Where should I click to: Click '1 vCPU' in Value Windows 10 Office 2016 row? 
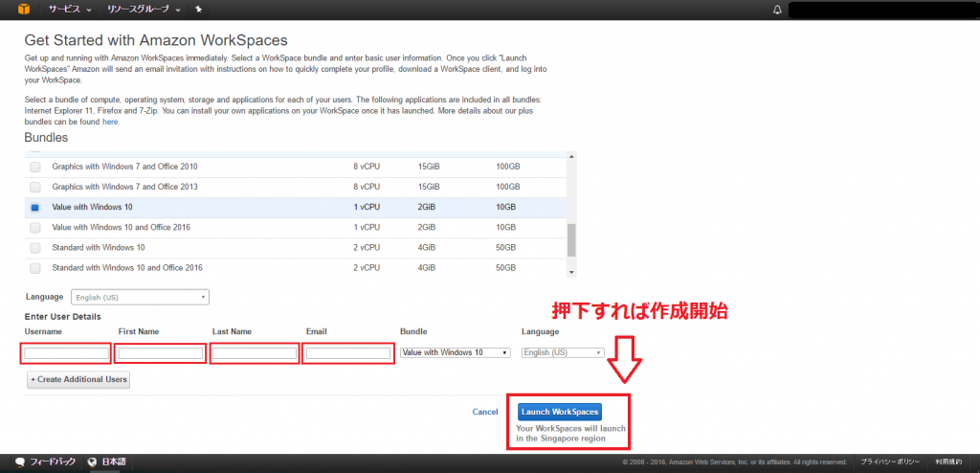coord(367,227)
